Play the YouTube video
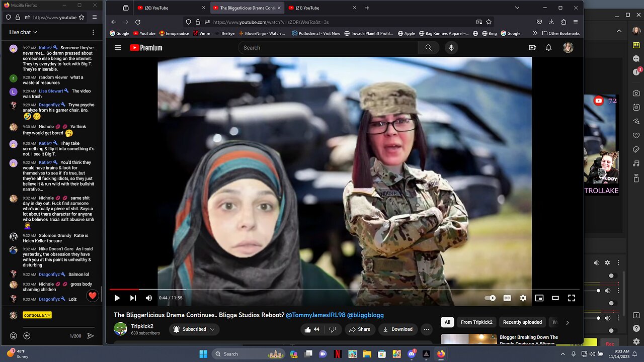 point(117,298)
